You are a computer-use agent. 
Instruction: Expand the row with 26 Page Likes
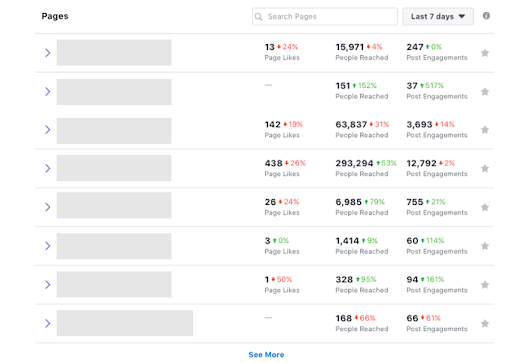(48, 207)
